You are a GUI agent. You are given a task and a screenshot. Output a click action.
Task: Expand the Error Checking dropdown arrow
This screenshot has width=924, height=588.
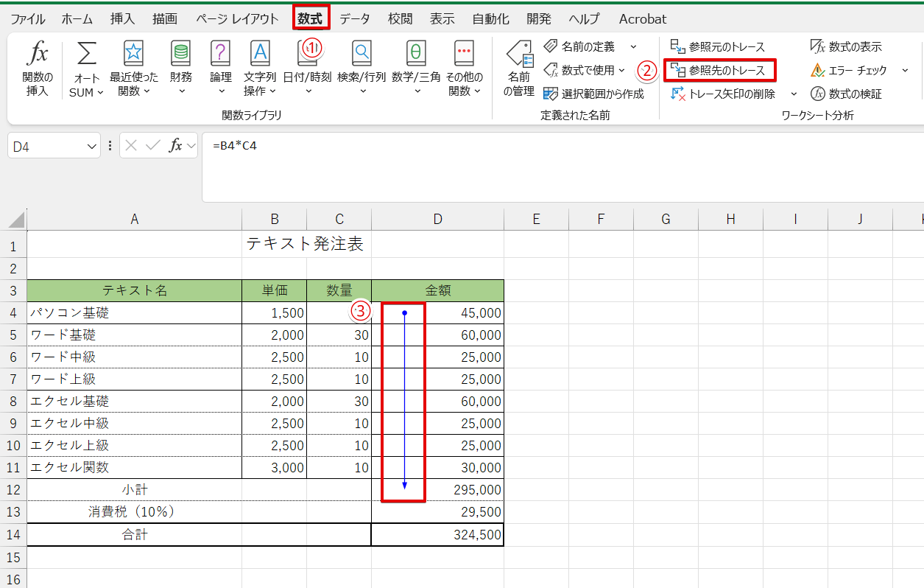coord(904,70)
